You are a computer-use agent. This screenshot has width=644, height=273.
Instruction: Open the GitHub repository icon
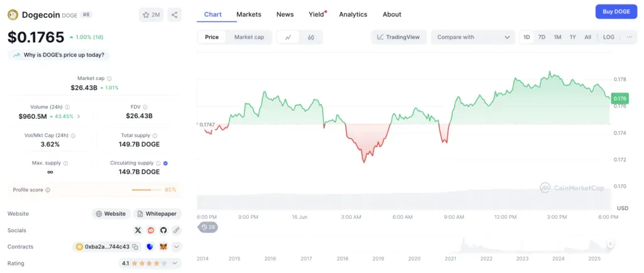pos(164,230)
